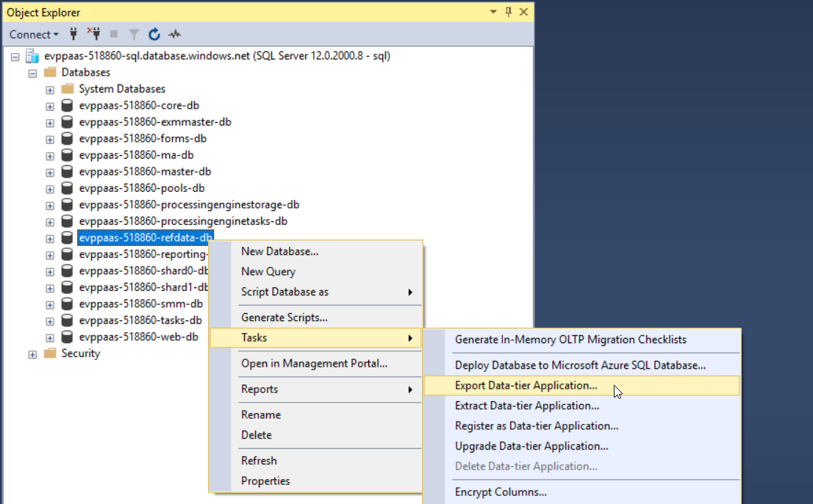Open the Script Database as submenu
813x504 pixels.
tap(316, 292)
